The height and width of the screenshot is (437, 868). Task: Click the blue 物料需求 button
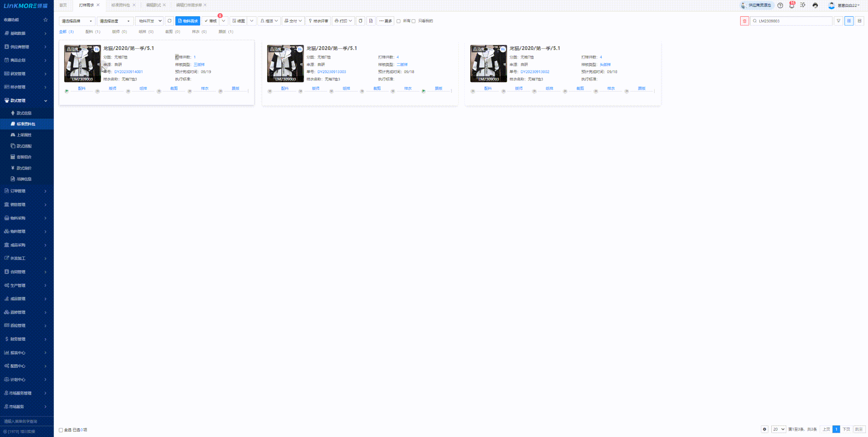[x=188, y=21]
